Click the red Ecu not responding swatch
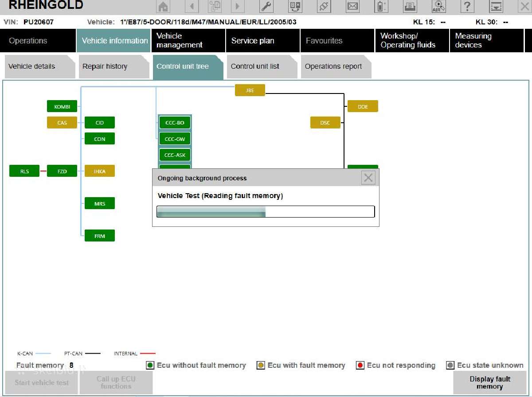Screen dimensions: 532x397 [x=360, y=366]
